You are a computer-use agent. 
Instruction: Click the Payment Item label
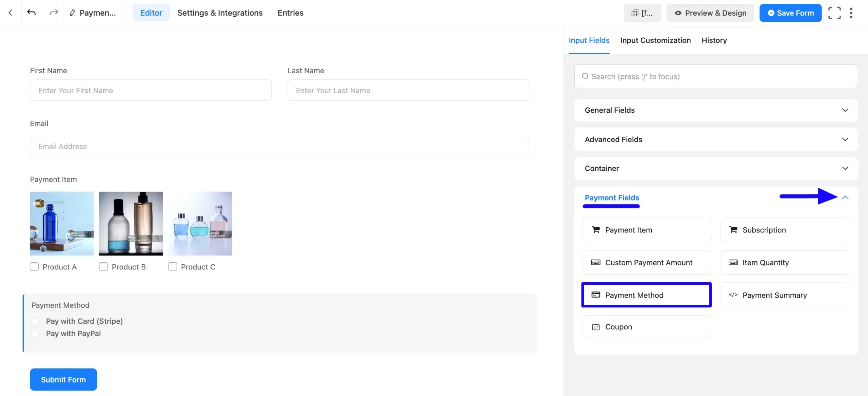53,180
